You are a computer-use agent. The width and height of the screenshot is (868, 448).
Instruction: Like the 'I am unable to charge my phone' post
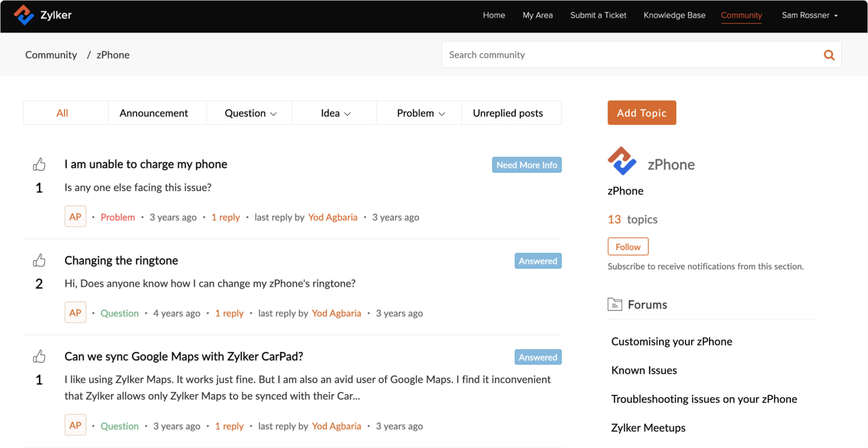click(39, 164)
